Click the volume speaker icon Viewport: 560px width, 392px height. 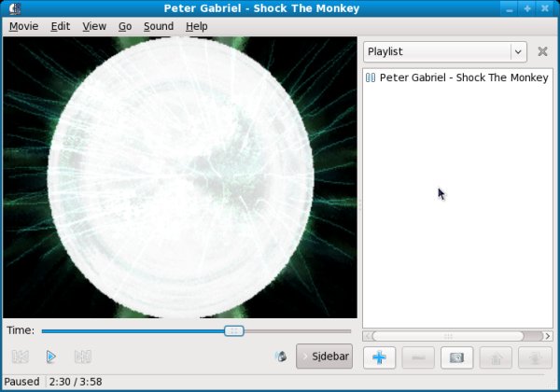(x=281, y=357)
